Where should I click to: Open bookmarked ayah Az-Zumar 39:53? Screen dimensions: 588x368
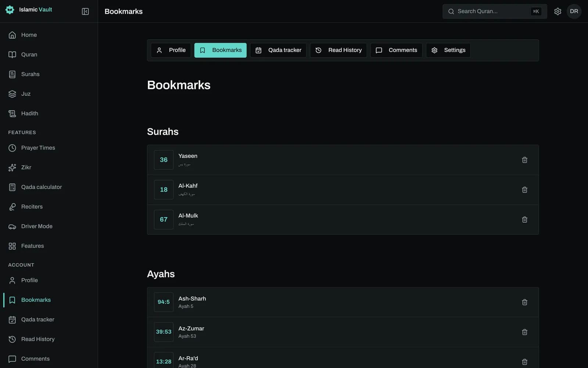point(343,332)
